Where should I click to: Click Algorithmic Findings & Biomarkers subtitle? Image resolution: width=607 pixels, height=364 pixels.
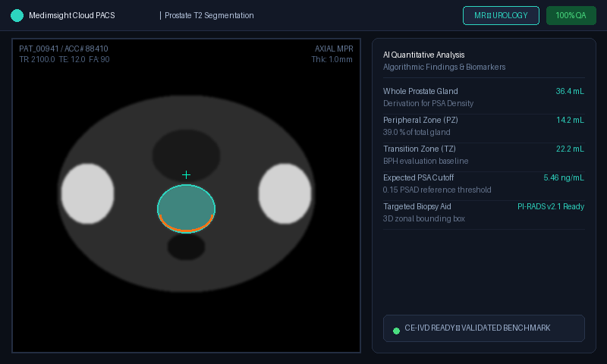tap(445, 67)
